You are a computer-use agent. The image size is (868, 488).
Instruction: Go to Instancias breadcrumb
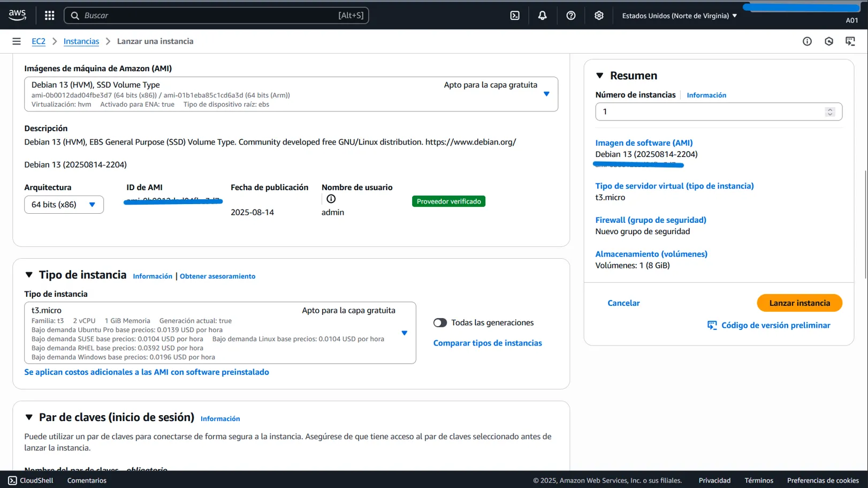click(81, 41)
